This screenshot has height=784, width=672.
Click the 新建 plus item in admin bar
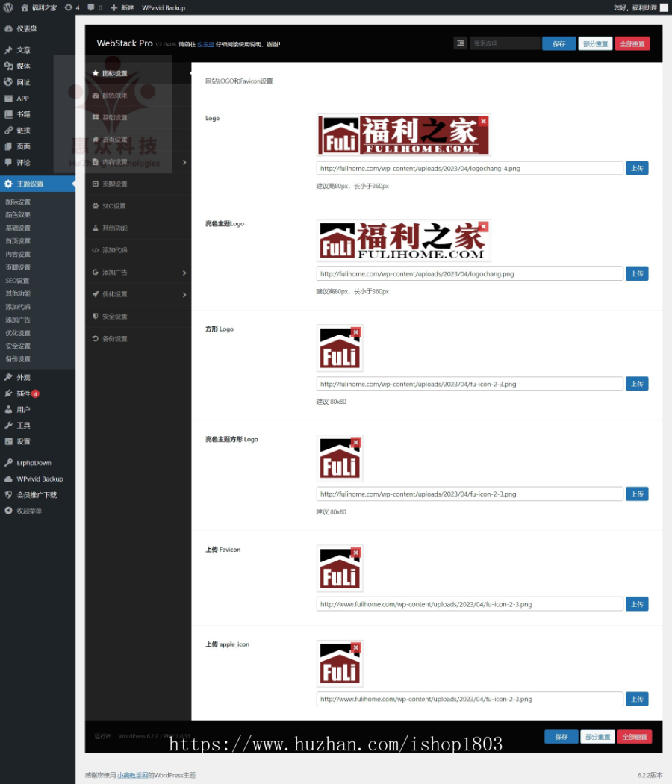[122, 7]
